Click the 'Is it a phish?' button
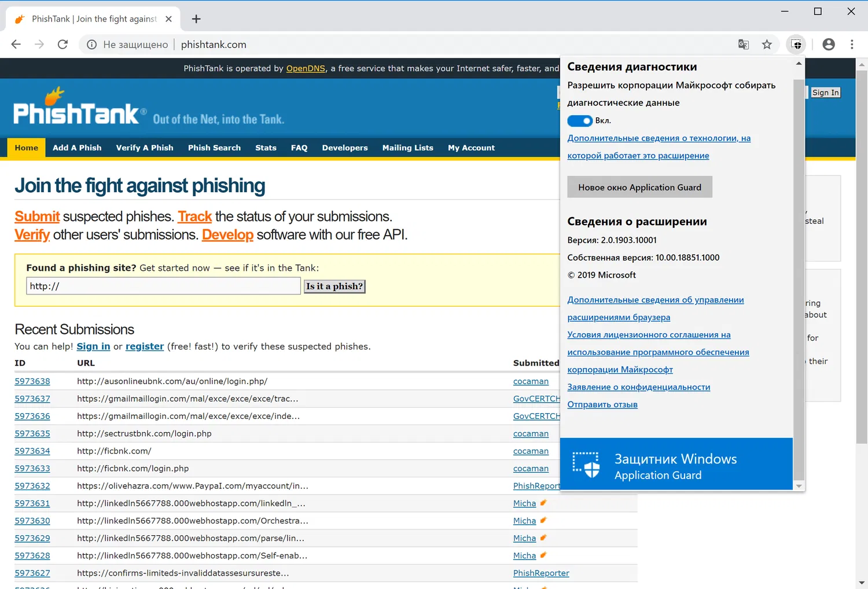This screenshot has width=868, height=589. point(334,286)
